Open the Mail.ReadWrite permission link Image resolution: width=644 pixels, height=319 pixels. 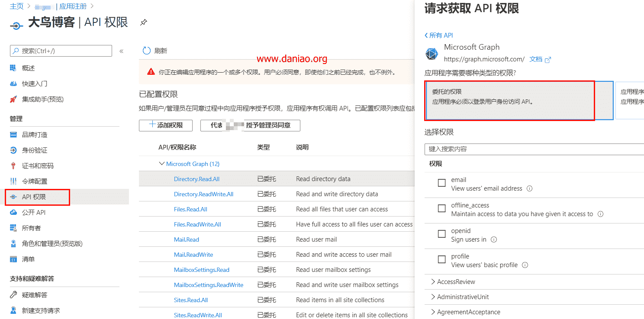point(193,255)
